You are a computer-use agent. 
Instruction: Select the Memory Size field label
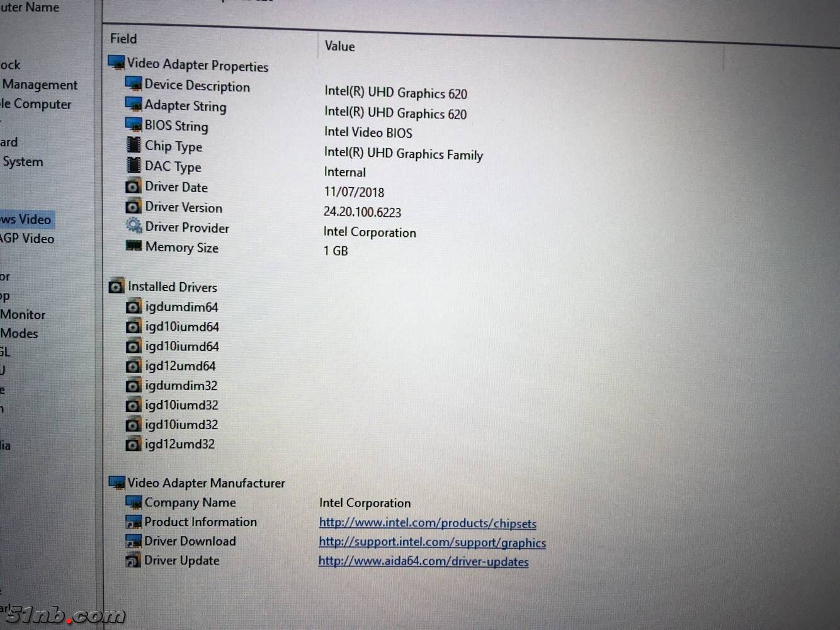(182, 248)
